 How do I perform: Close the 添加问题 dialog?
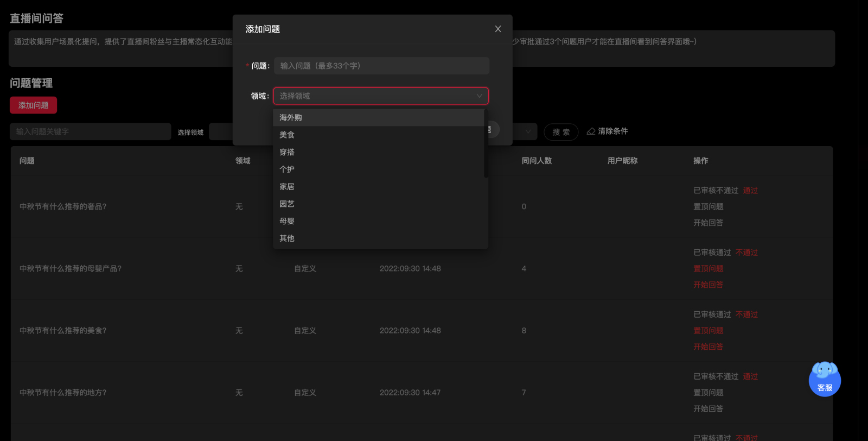point(498,29)
